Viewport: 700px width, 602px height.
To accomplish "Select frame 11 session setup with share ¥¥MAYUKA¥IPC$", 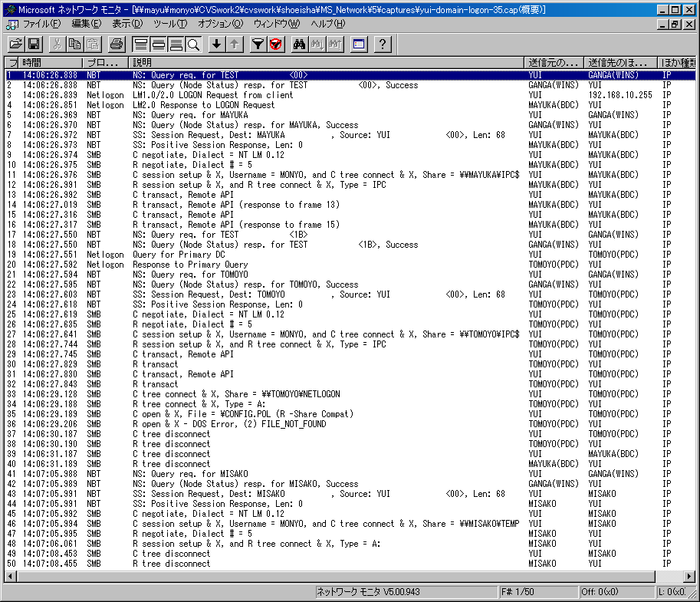I will pyautogui.click(x=350, y=175).
